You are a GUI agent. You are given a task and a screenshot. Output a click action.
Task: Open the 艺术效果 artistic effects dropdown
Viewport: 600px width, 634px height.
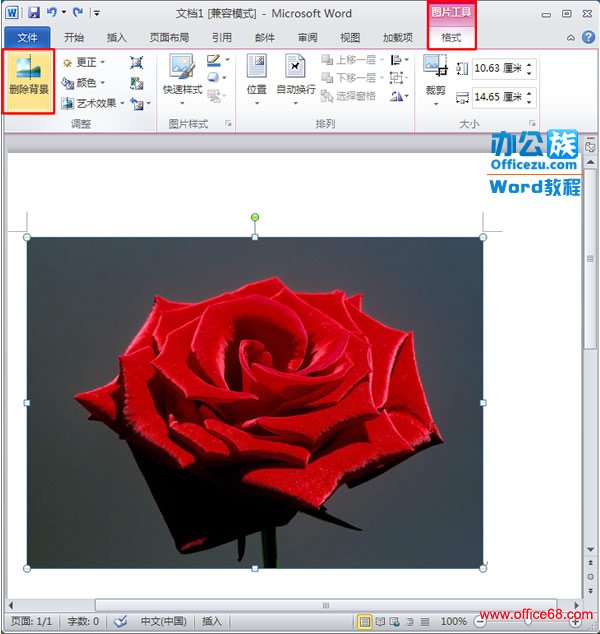click(97, 103)
